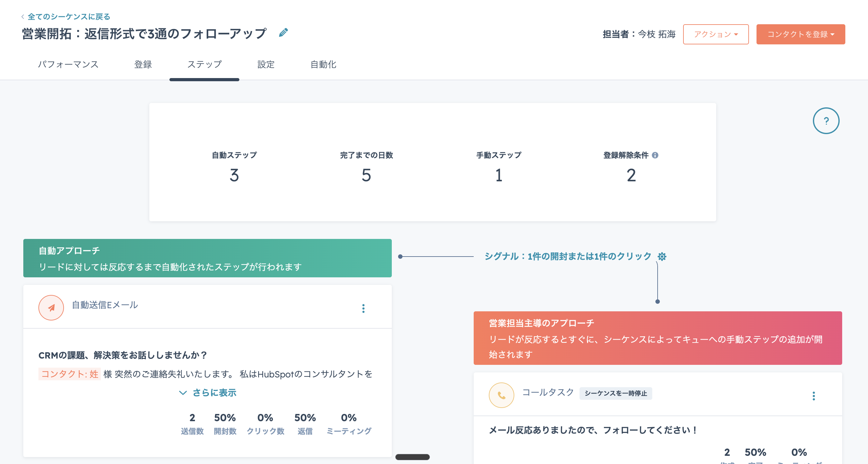Click the コンタクト: 姓 personalization token
The width and height of the screenshot is (868, 464).
(69, 374)
